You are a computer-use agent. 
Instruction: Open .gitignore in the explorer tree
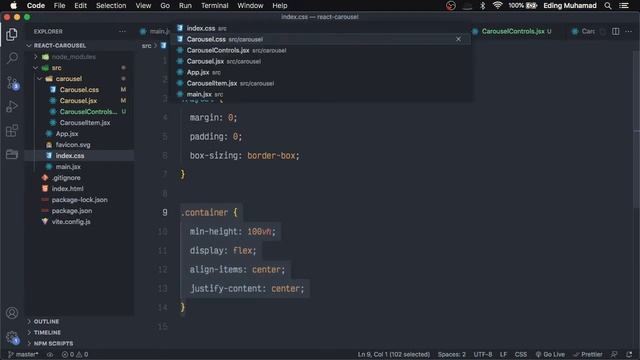79,178
